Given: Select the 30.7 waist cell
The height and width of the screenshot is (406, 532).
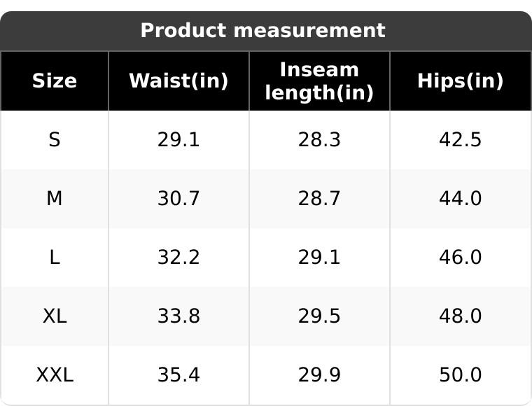Looking at the screenshot, I should [x=178, y=198].
